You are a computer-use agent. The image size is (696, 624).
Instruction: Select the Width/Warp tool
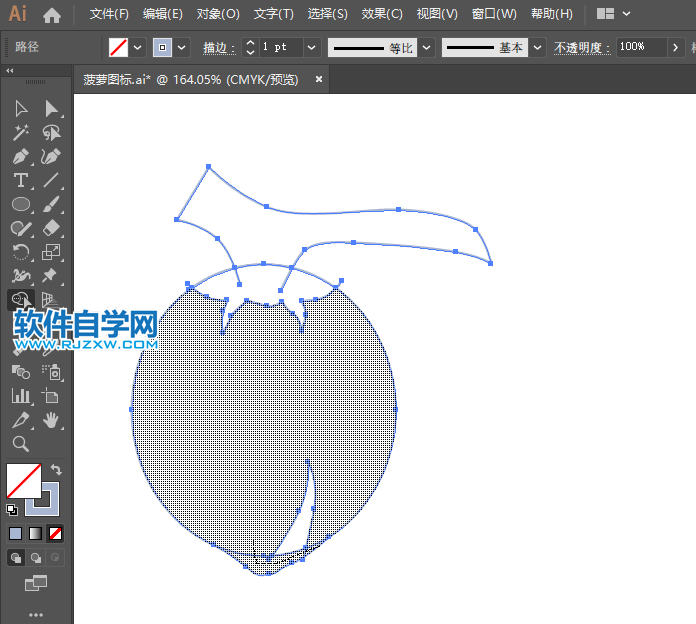coord(21,276)
